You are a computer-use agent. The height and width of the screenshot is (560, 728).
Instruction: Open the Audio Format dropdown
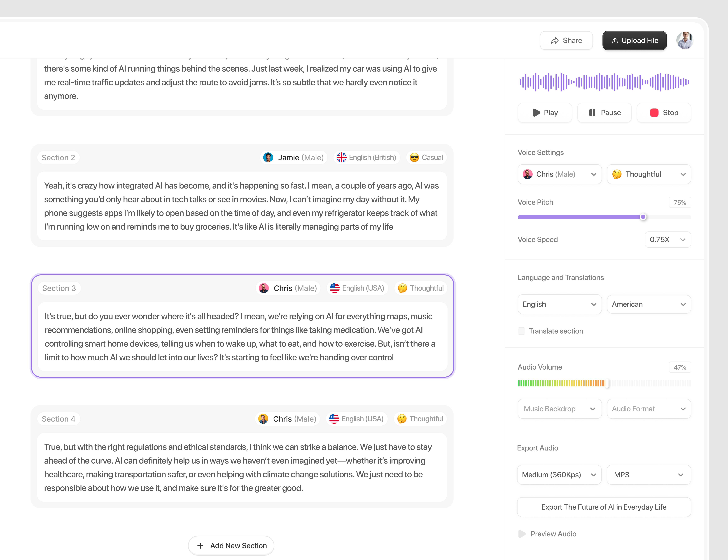coord(649,409)
